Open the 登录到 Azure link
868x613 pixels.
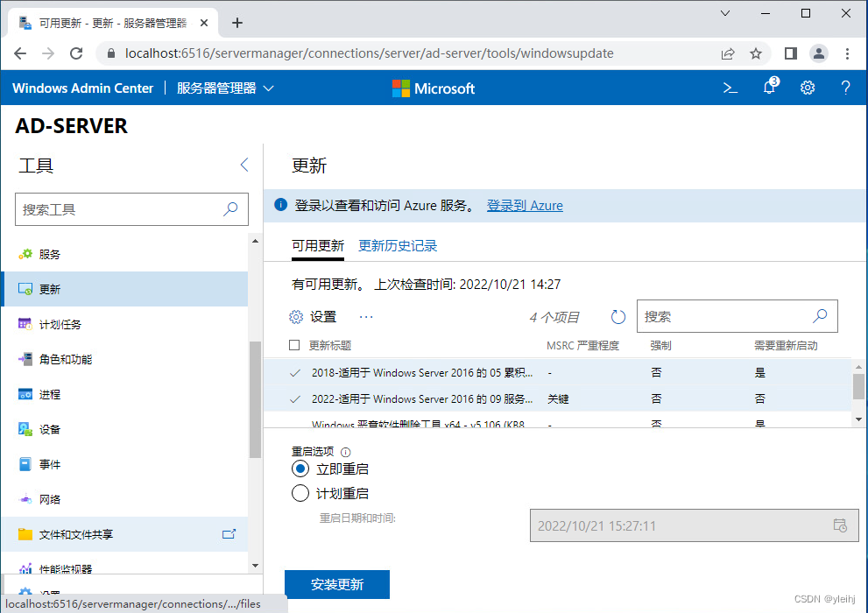[x=524, y=205]
